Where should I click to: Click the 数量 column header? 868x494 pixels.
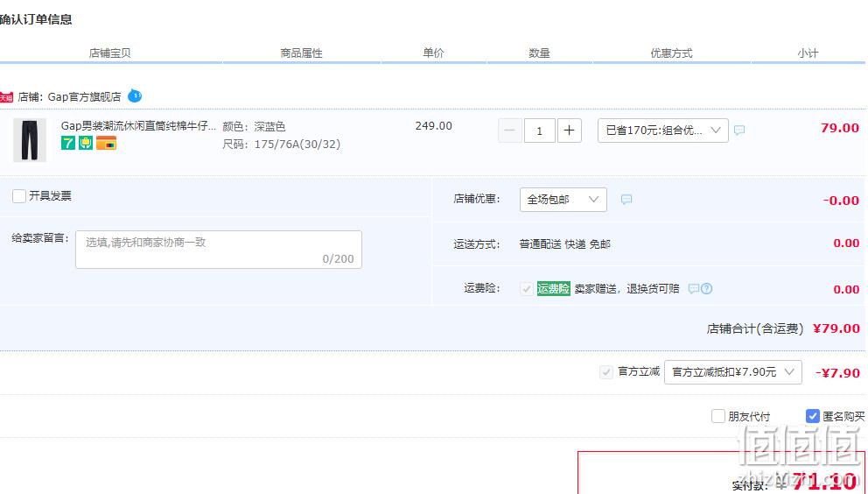tap(539, 53)
